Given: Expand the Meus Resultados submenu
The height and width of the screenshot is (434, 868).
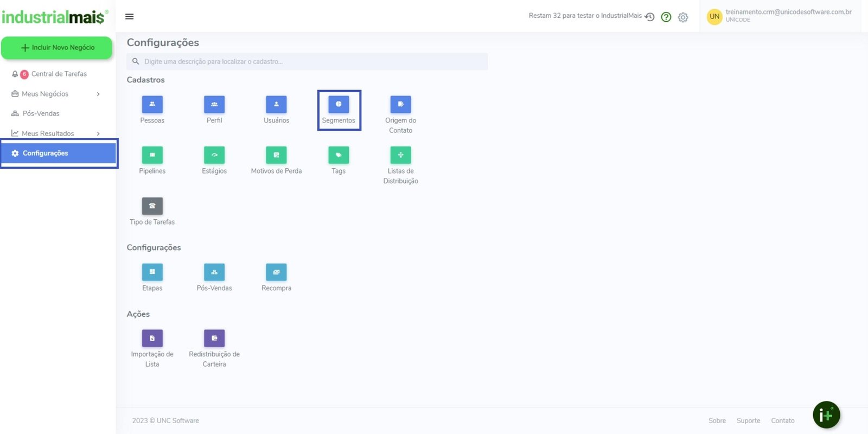Looking at the screenshot, I should pyautogui.click(x=98, y=133).
